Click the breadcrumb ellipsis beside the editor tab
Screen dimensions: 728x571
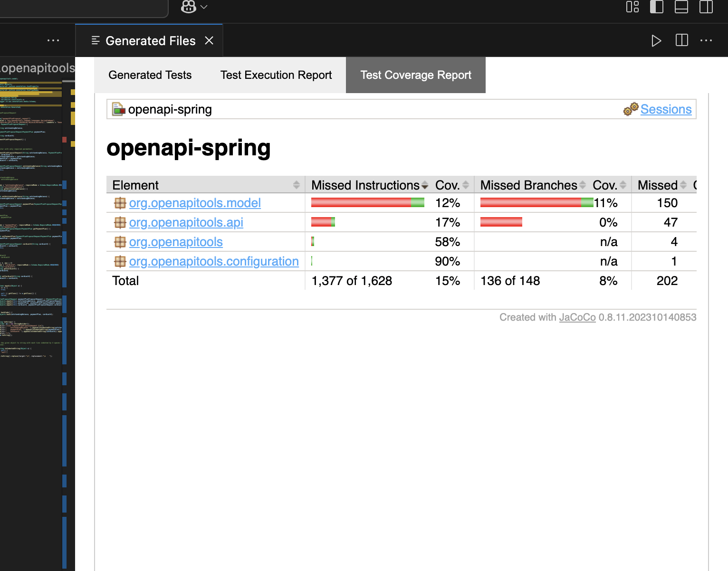pos(53,40)
